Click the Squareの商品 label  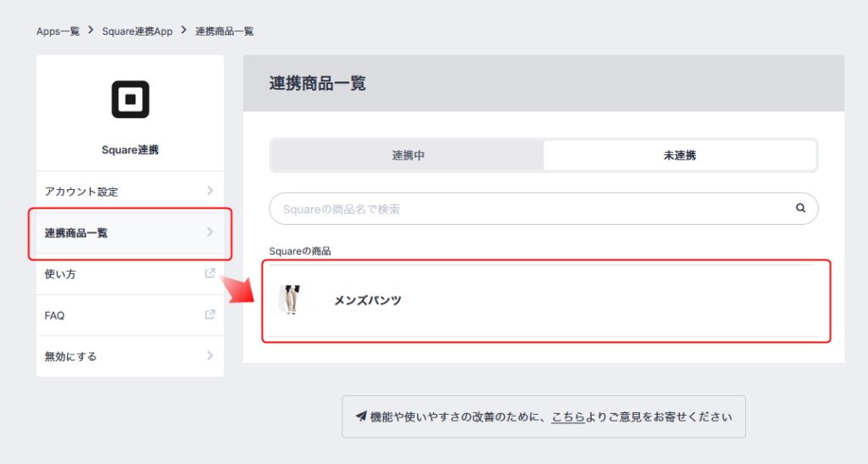click(x=300, y=251)
